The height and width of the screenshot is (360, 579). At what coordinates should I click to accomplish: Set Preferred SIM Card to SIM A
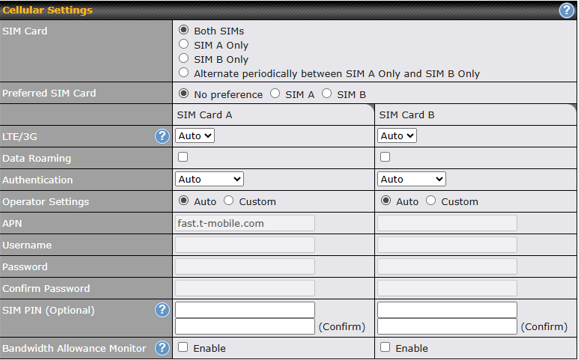click(x=275, y=93)
